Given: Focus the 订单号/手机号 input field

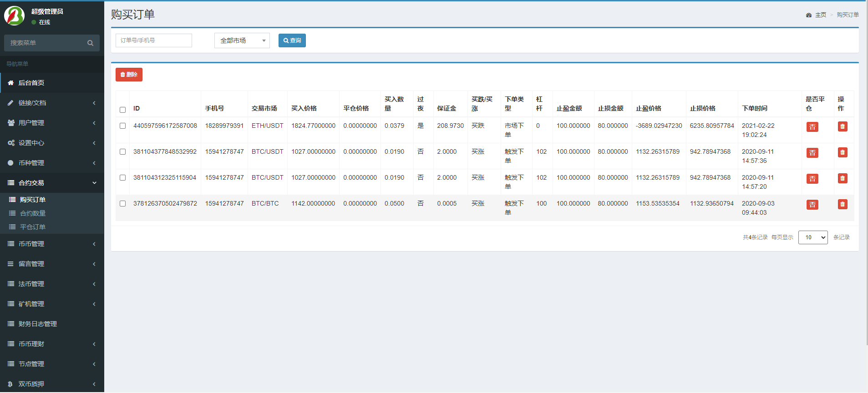Looking at the screenshot, I should [x=154, y=40].
